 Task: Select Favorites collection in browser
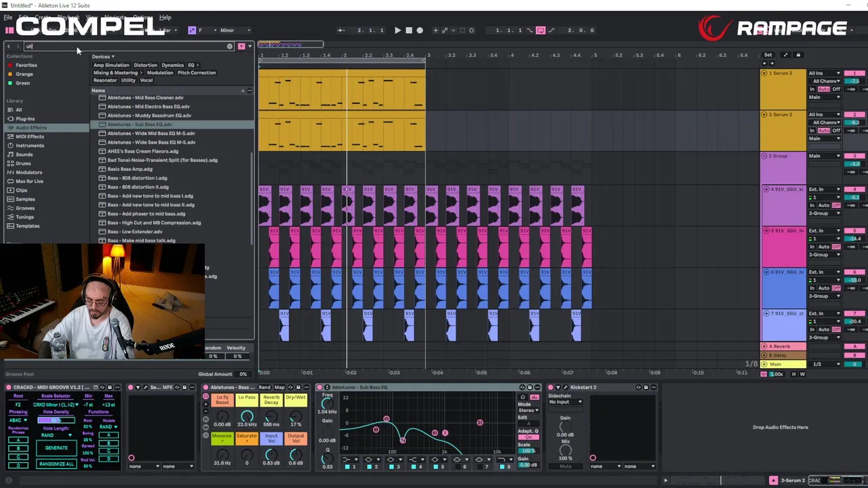coord(26,65)
